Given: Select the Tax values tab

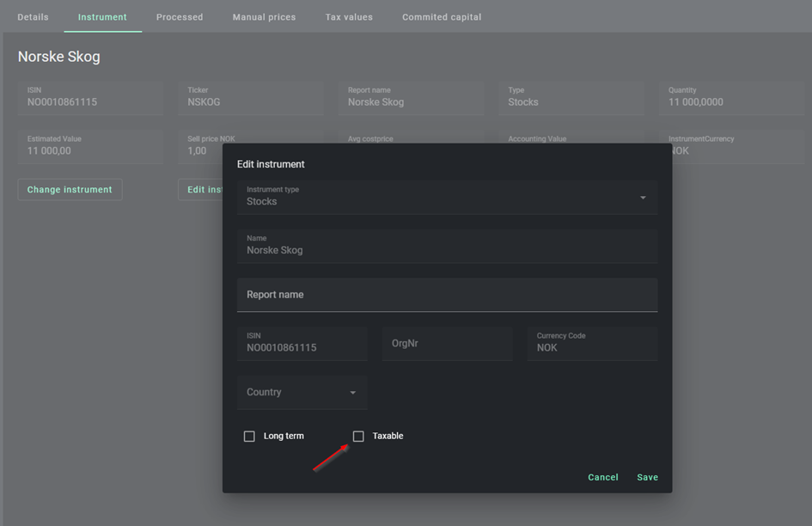Looking at the screenshot, I should [x=349, y=17].
